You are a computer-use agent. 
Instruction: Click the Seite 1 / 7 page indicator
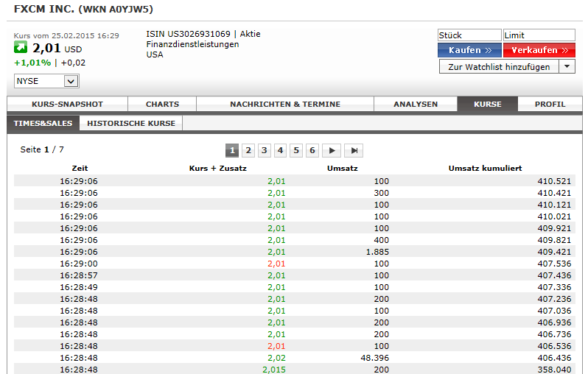click(x=42, y=149)
